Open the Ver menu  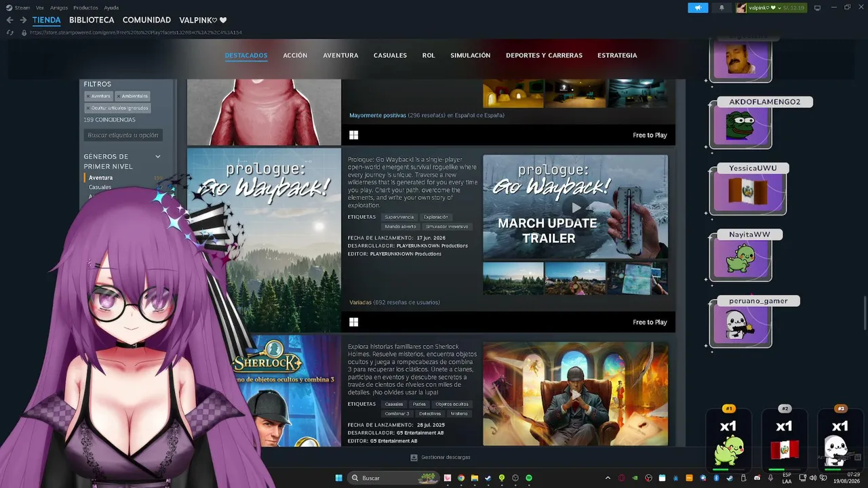pos(40,7)
